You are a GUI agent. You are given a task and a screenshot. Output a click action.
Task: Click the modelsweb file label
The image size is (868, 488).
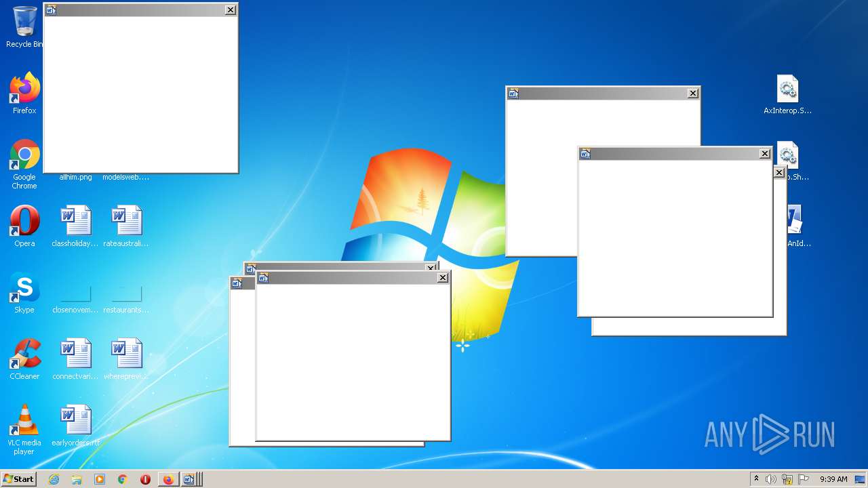coord(126,178)
